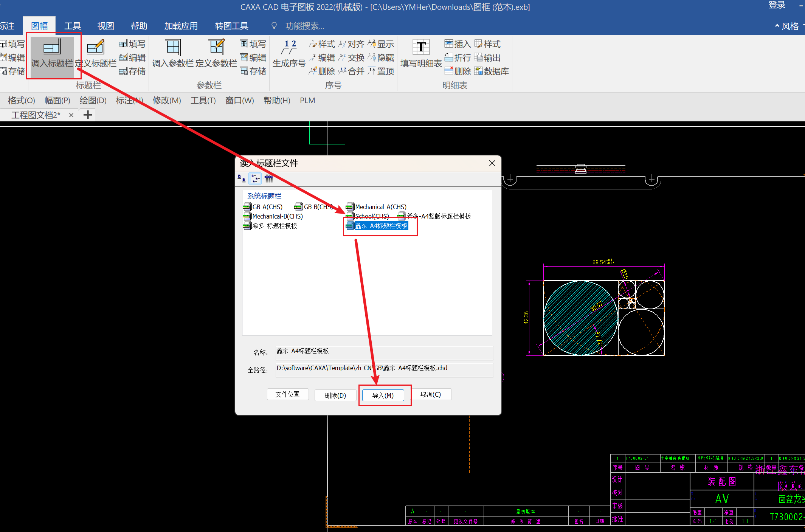
Task: Click 交换 in the 序号 group
Action: [351, 57]
